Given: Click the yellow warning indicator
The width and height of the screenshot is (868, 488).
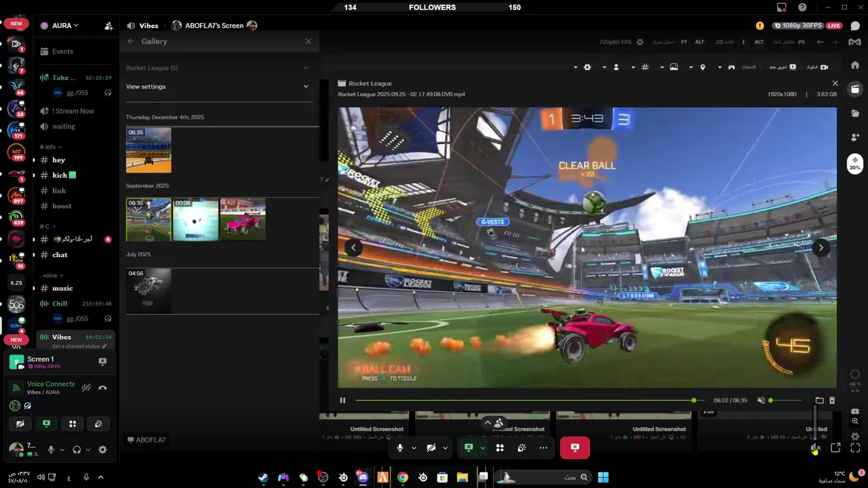Looking at the screenshot, I should coord(759,26).
